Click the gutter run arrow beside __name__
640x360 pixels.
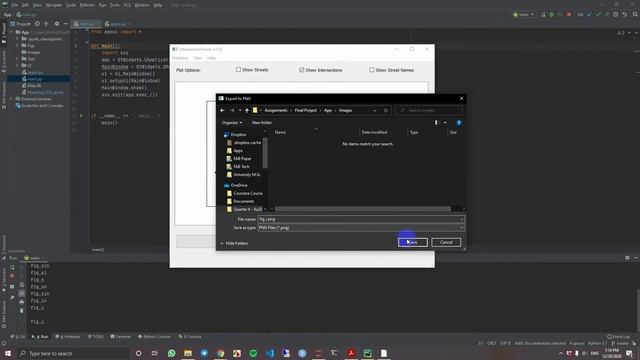[81, 116]
